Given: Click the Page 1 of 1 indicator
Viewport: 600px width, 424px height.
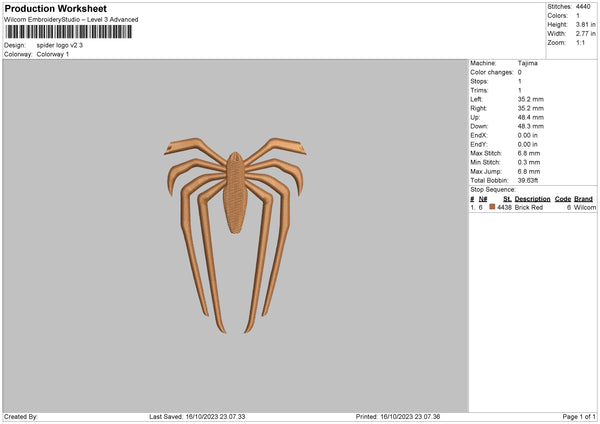Looking at the screenshot, I should tap(579, 416).
